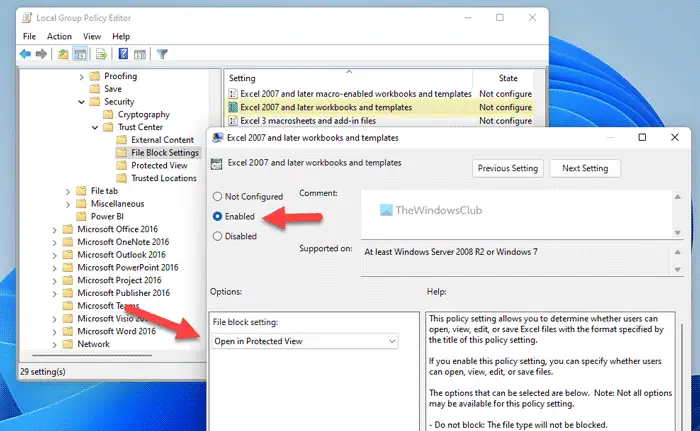Toggle the Show/Hide Action Pane icon
Image resolution: width=700 pixels, height=431 pixels.
pos(140,54)
